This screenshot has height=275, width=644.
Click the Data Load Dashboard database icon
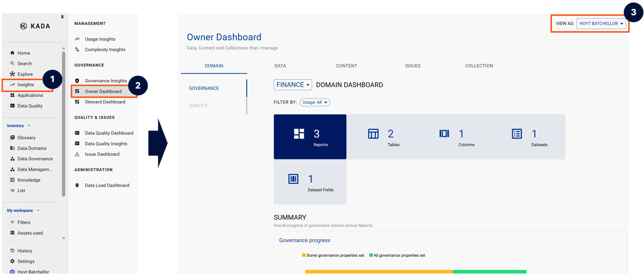(77, 185)
